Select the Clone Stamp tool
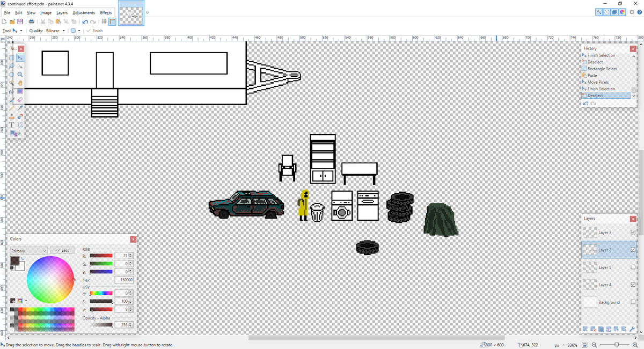 pyautogui.click(x=12, y=117)
